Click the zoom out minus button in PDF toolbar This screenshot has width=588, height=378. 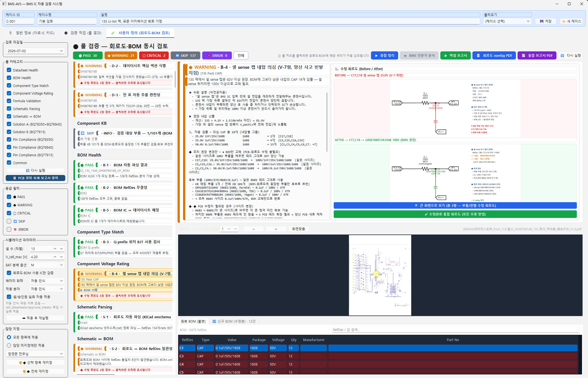coord(253,229)
